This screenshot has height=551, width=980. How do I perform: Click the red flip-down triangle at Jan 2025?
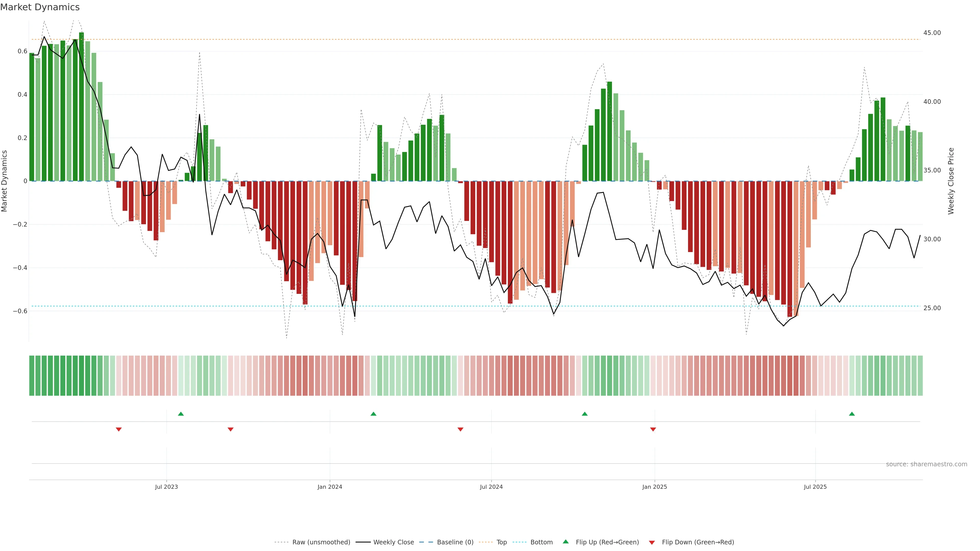653,429
